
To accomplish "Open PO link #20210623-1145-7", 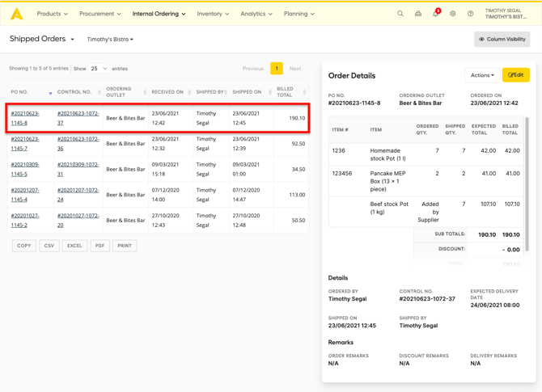I will coord(25,144).
